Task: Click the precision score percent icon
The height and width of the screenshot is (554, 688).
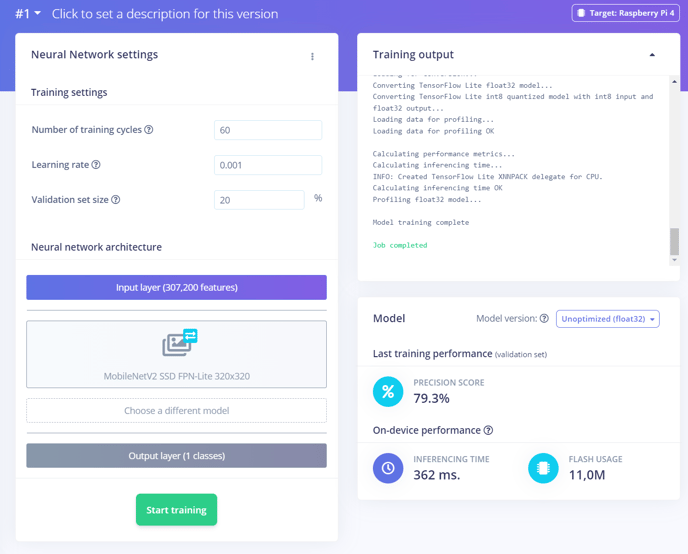Action: [388, 391]
